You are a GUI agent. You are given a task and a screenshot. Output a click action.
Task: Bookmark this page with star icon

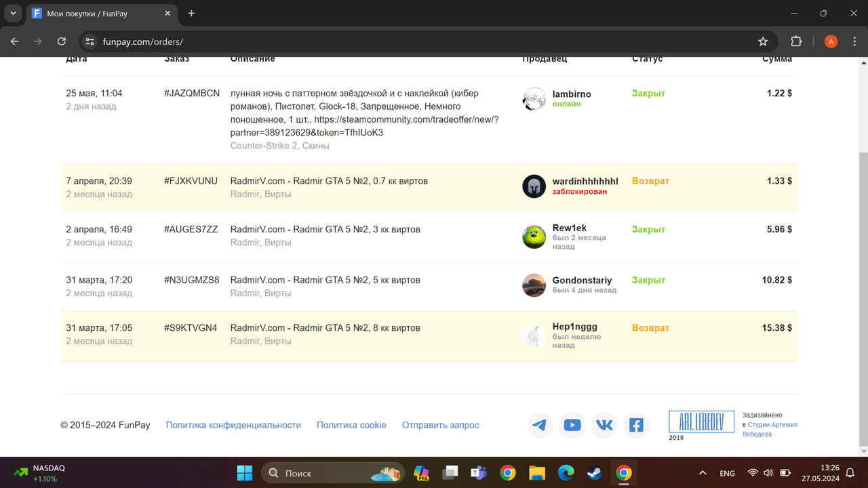763,41
